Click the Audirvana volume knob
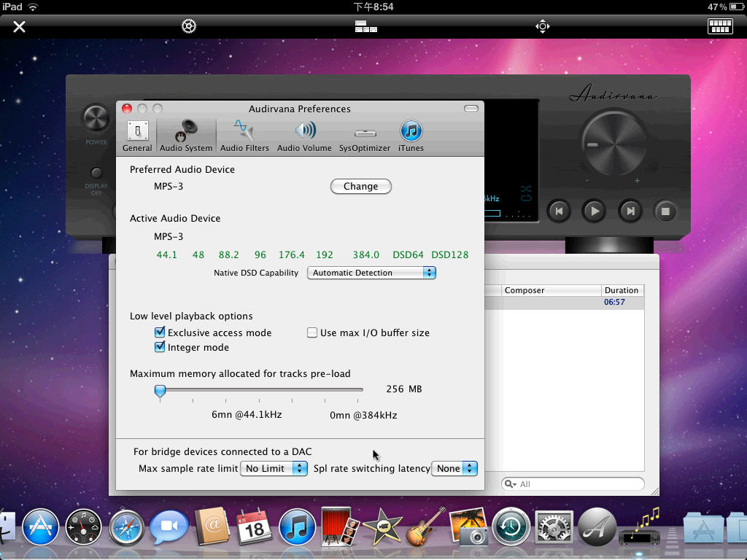 point(614,142)
